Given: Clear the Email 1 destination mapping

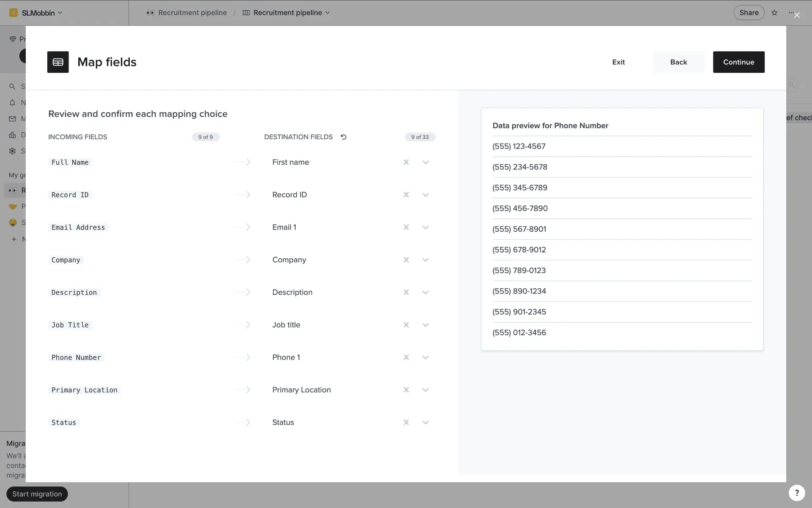Looking at the screenshot, I should pyautogui.click(x=406, y=227).
